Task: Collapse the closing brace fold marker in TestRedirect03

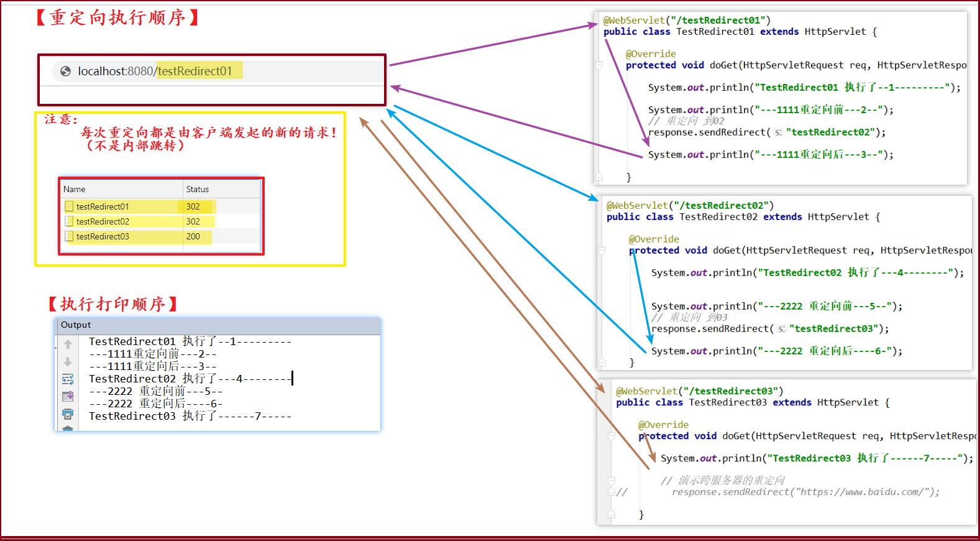Action: click(x=611, y=514)
